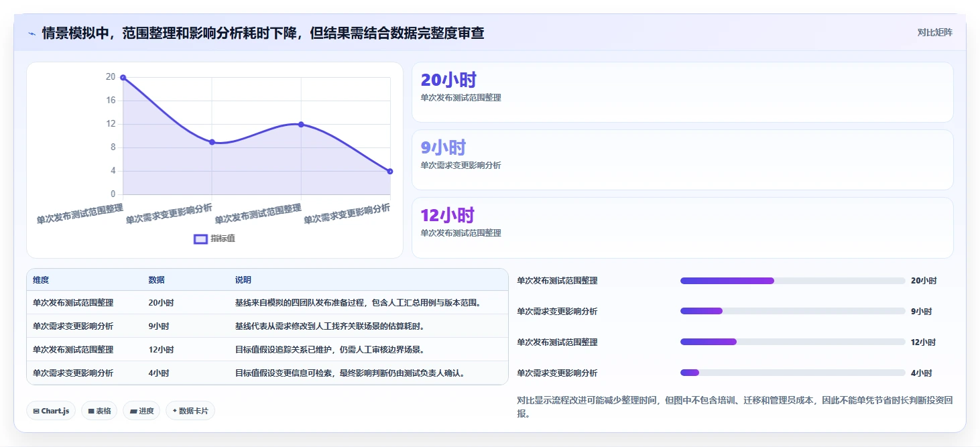
Task: Open the 12小时 data card
Action: click(682, 228)
